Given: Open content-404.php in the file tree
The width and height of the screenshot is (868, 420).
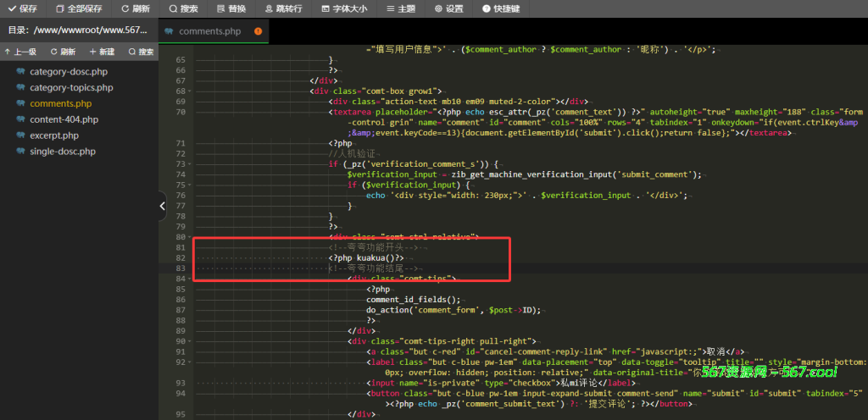Looking at the screenshot, I should (x=64, y=119).
